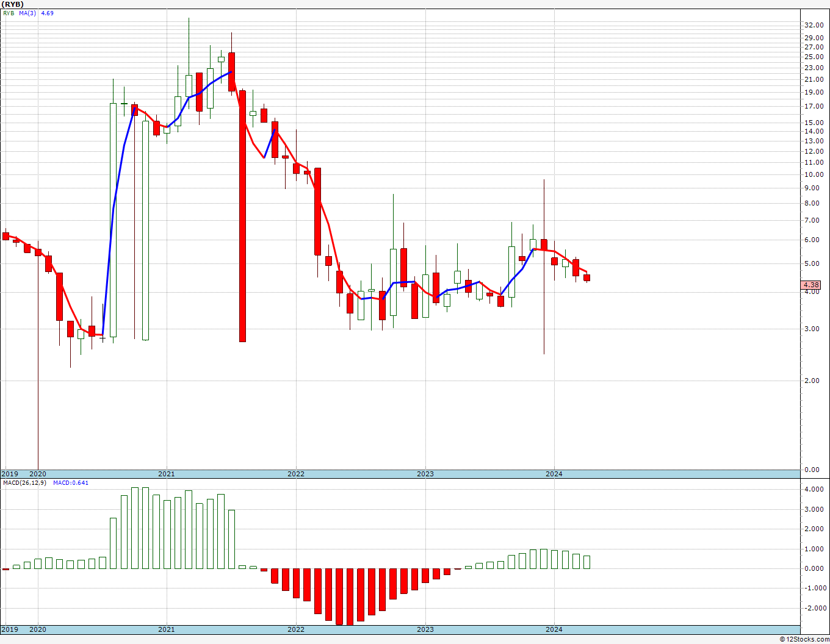
Task: Click the 27.00 price axis label
Action: [814, 47]
